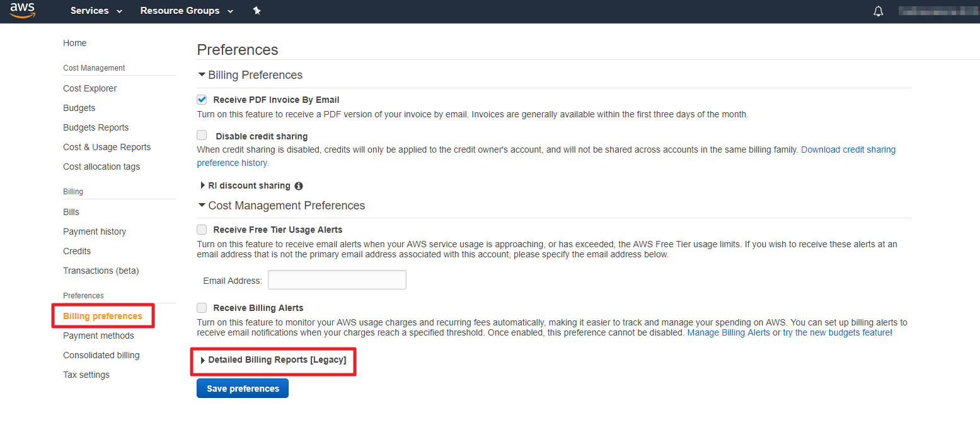Check Receive Free Tier Usage Alerts

pos(202,230)
